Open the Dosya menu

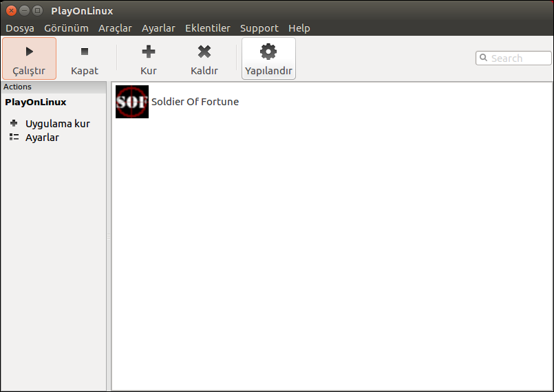20,28
